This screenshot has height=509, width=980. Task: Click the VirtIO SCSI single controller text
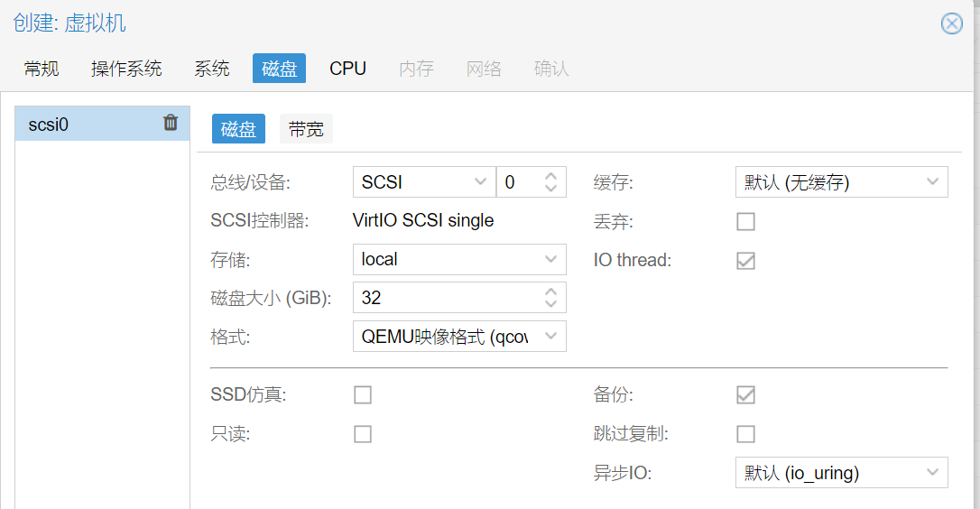pos(423,220)
